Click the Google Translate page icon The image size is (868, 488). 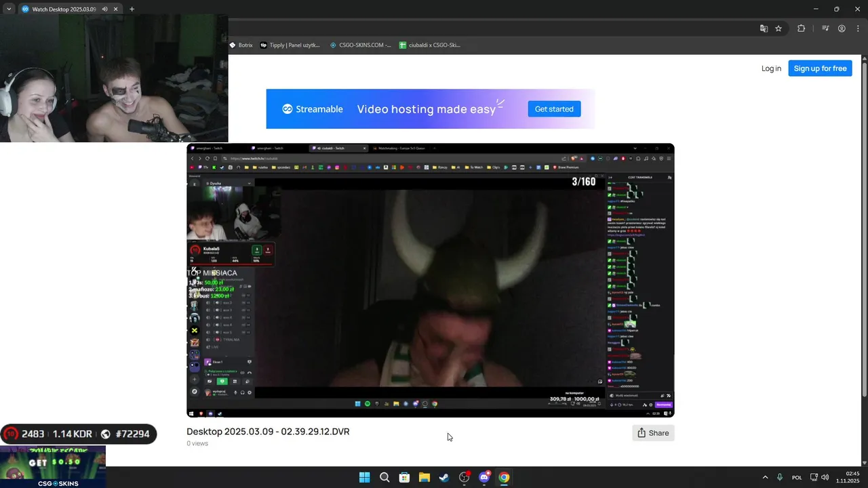764,28
